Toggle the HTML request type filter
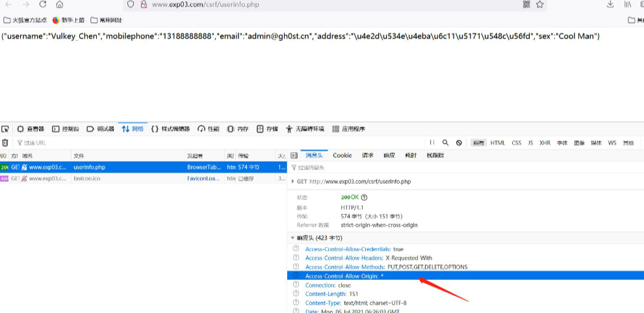 pyautogui.click(x=498, y=143)
